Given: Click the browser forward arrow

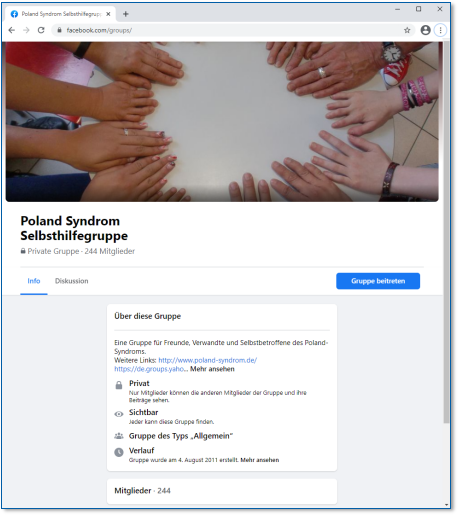Looking at the screenshot, I should pos(26,30).
